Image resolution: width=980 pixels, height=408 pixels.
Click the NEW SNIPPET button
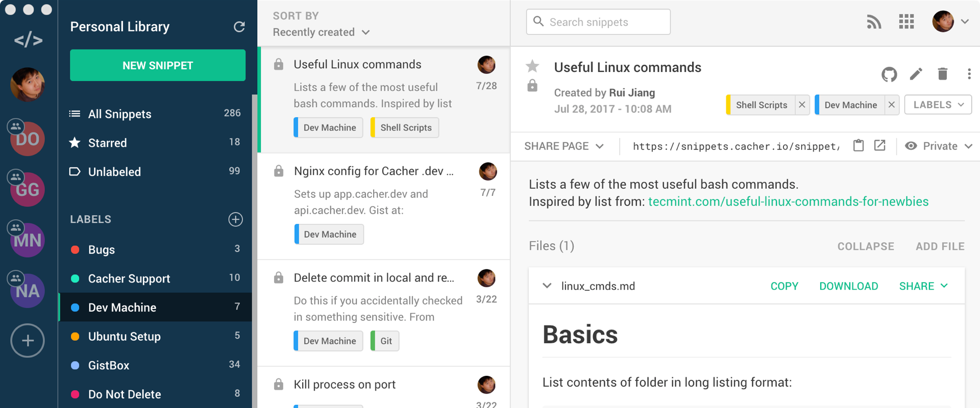[158, 65]
